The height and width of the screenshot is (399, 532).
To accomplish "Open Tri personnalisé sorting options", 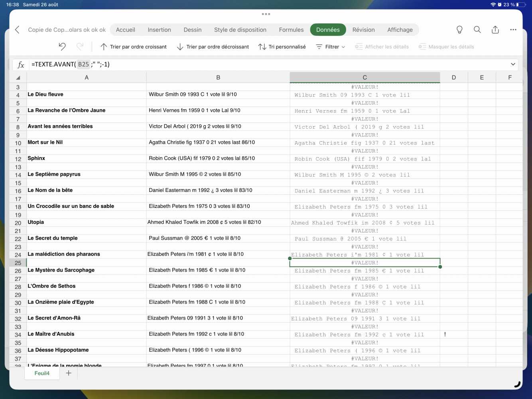I will (282, 47).
